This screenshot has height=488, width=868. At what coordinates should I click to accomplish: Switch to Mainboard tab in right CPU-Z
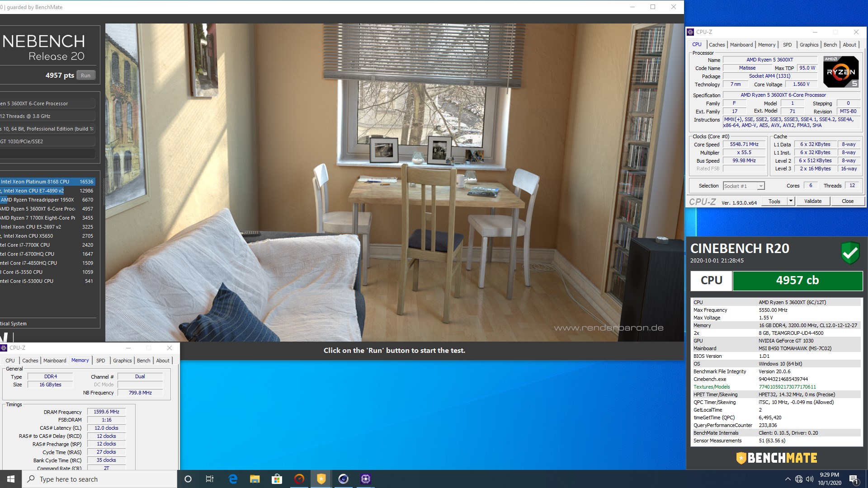741,45
